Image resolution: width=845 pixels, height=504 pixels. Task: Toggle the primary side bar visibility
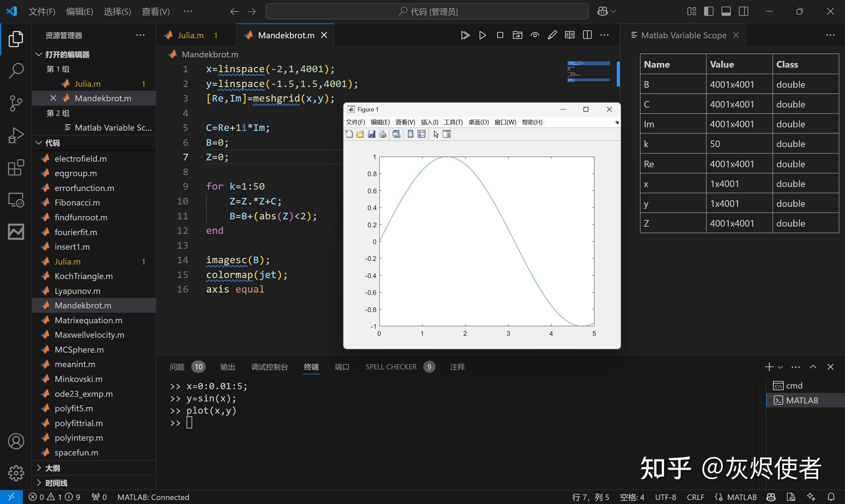pyautogui.click(x=708, y=11)
